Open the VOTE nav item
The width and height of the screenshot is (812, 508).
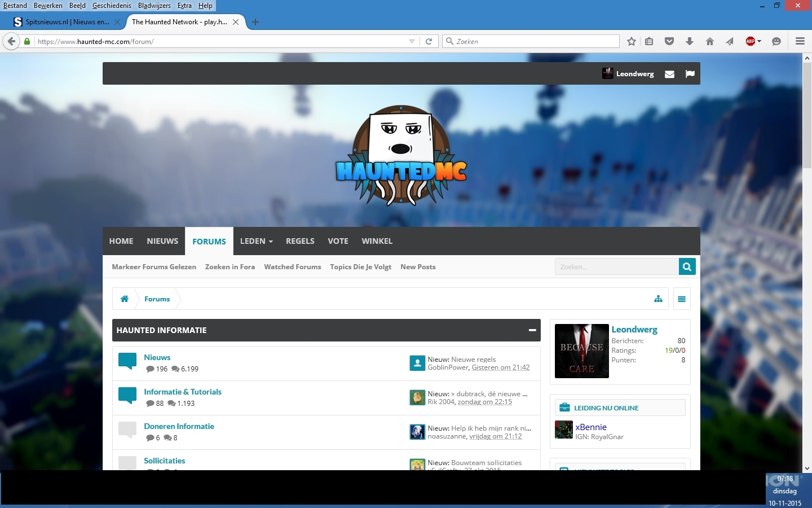click(x=338, y=241)
